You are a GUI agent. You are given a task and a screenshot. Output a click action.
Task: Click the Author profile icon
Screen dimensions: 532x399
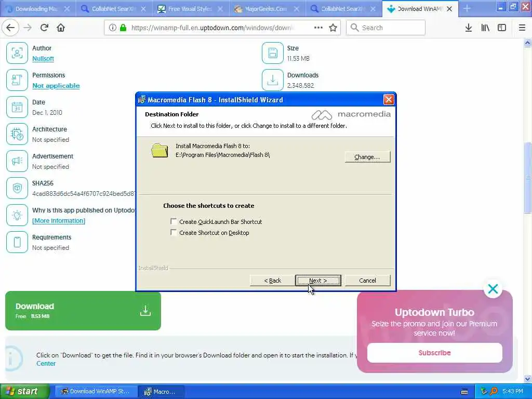(17, 53)
